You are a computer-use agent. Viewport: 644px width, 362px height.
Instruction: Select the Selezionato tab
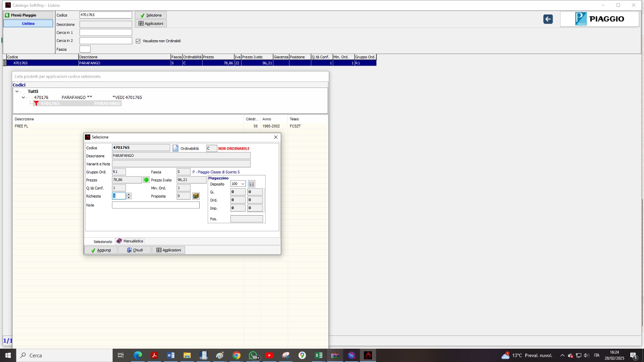click(103, 241)
